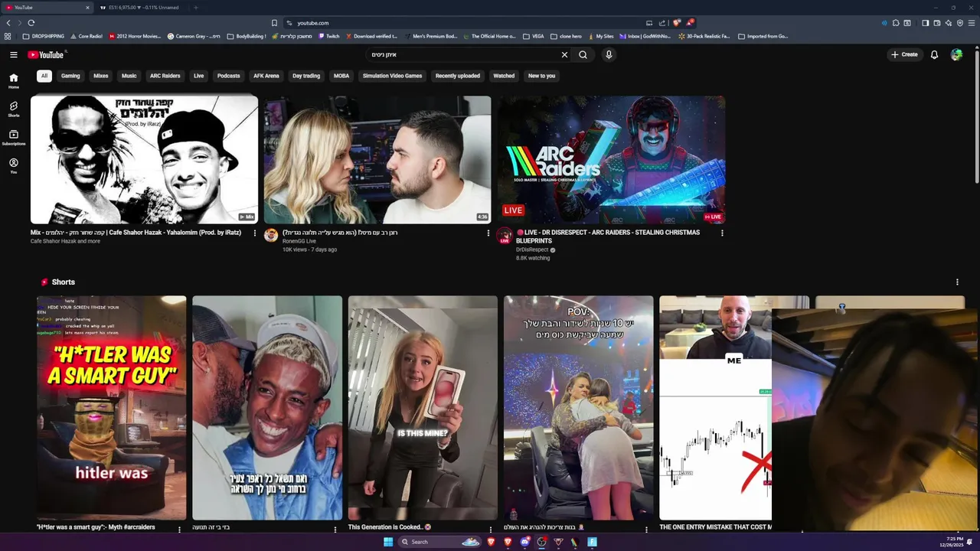Image resolution: width=980 pixels, height=551 pixels.
Task: Open Subscriptions in the left sidebar
Action: (13, 138)
